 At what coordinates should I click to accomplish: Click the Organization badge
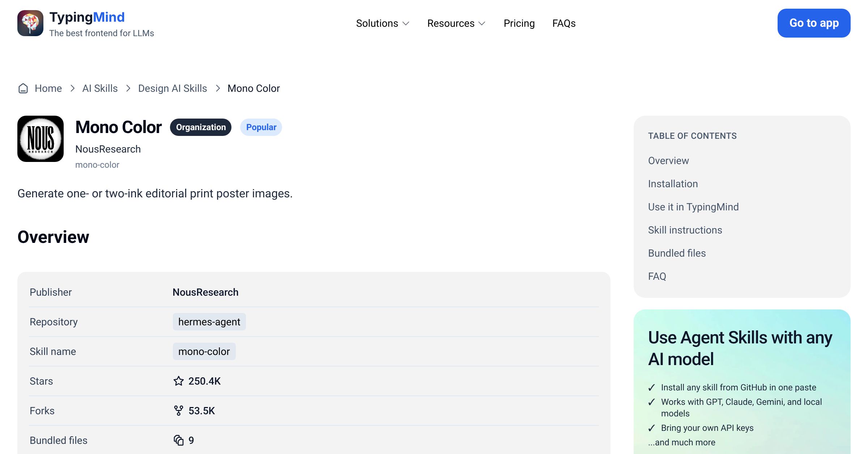(201, 127)
